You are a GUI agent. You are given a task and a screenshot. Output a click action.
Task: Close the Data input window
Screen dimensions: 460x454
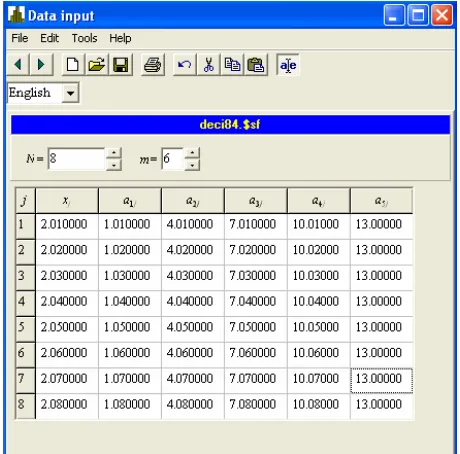tap(442, 15)
